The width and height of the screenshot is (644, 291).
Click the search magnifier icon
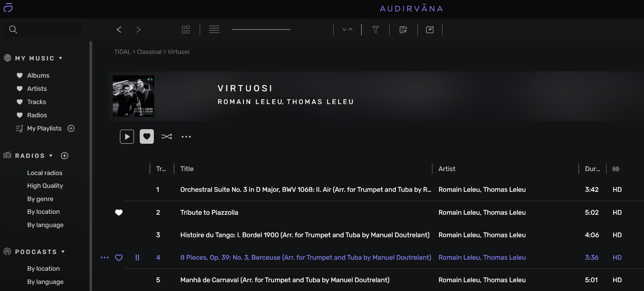tap(13, 30)
